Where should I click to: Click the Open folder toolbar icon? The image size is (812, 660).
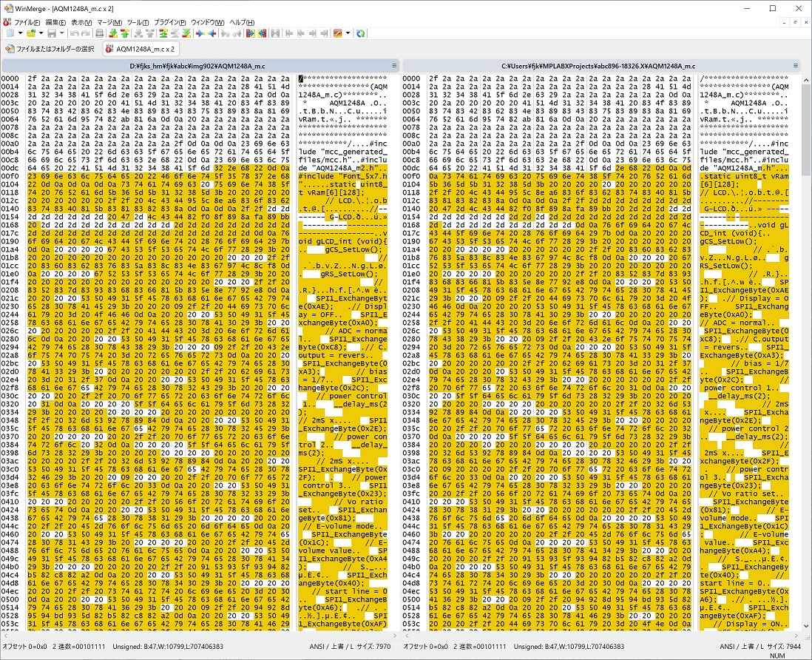click(x=31, y=33)
